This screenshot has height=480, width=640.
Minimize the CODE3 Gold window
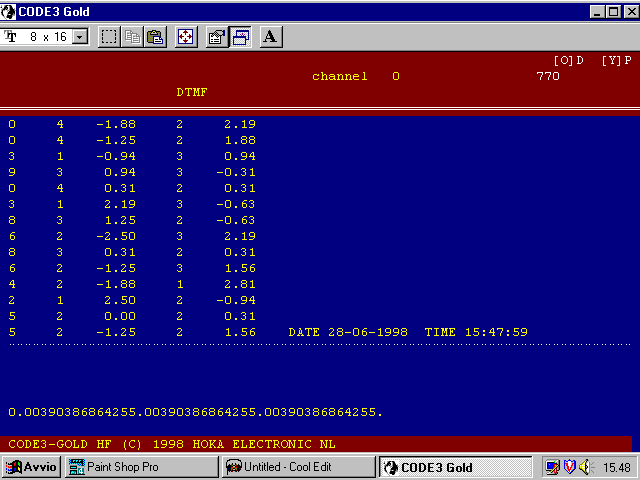point(597,11)
